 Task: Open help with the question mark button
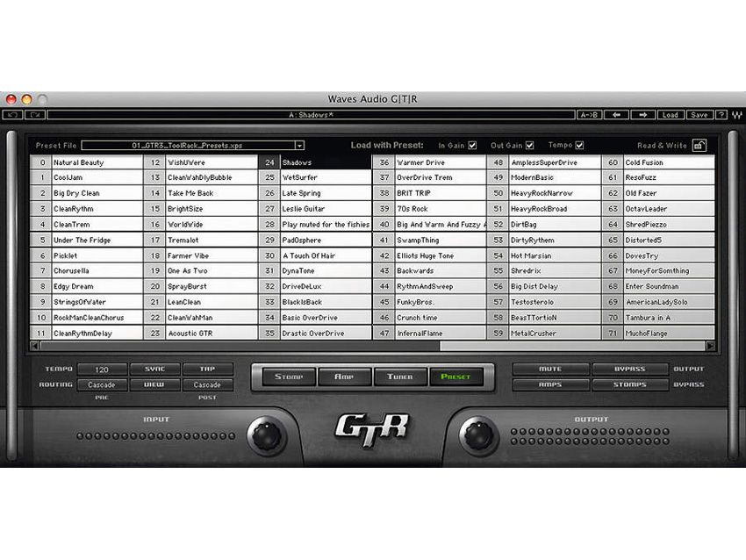721,115
